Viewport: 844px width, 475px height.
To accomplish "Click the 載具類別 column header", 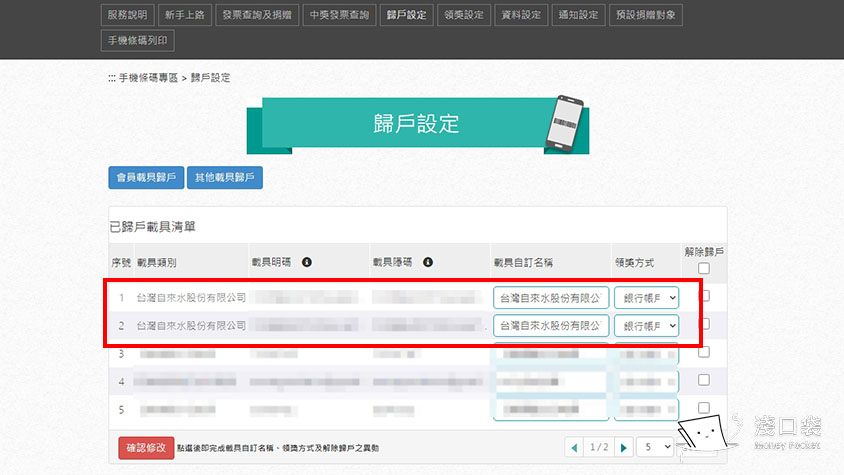I will tap(157, 263).
